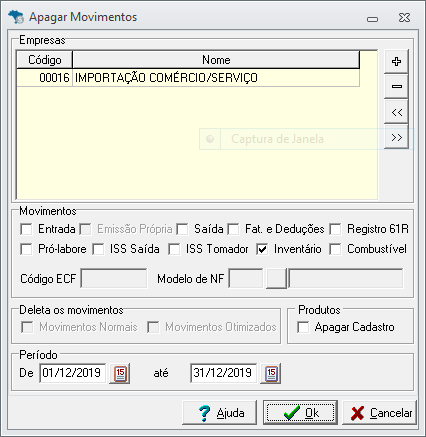Open the start date calendar picker

[120, 373]
